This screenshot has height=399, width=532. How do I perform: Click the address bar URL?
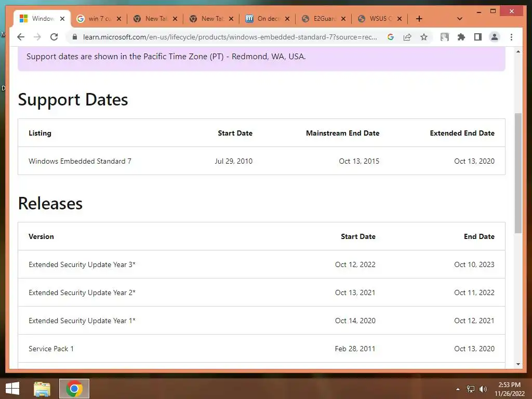(230, 37)
